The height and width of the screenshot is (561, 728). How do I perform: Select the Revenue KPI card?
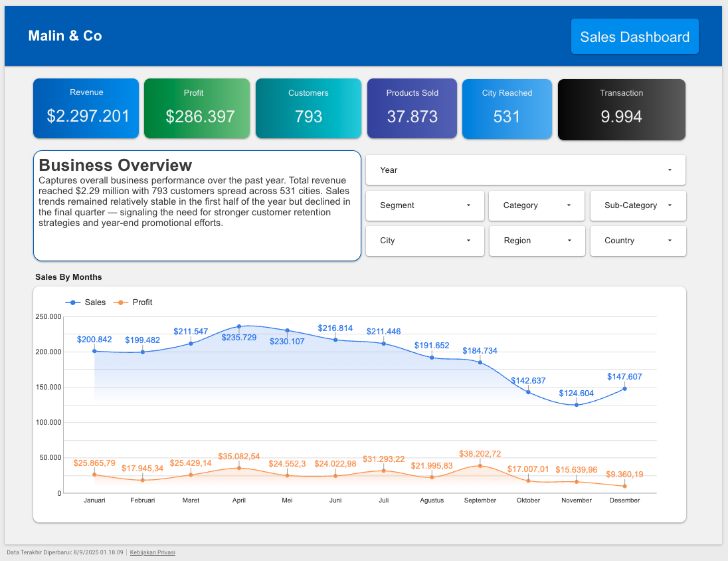click(86, 108)
